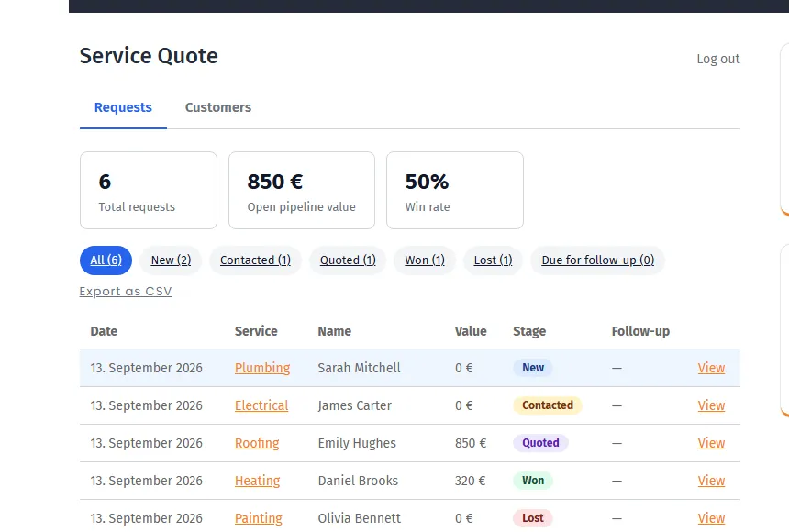Screen dimensions: 789x532
Task: Click the Follow-up column header
Action: [x=640, y=331]
